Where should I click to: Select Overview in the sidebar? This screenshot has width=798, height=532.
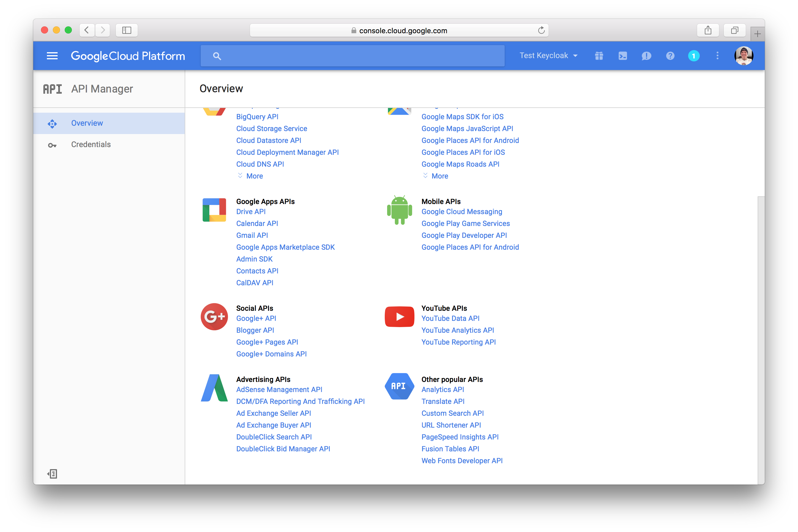tap(87, 123)
